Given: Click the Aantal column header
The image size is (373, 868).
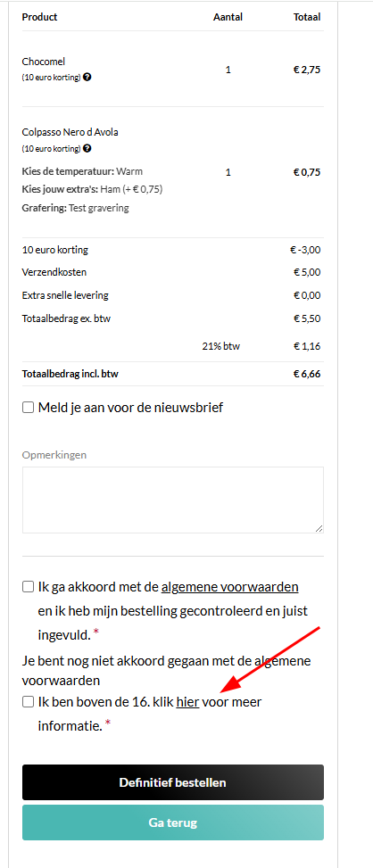Looking at the screenshot, I should click(x=228, y=17).
